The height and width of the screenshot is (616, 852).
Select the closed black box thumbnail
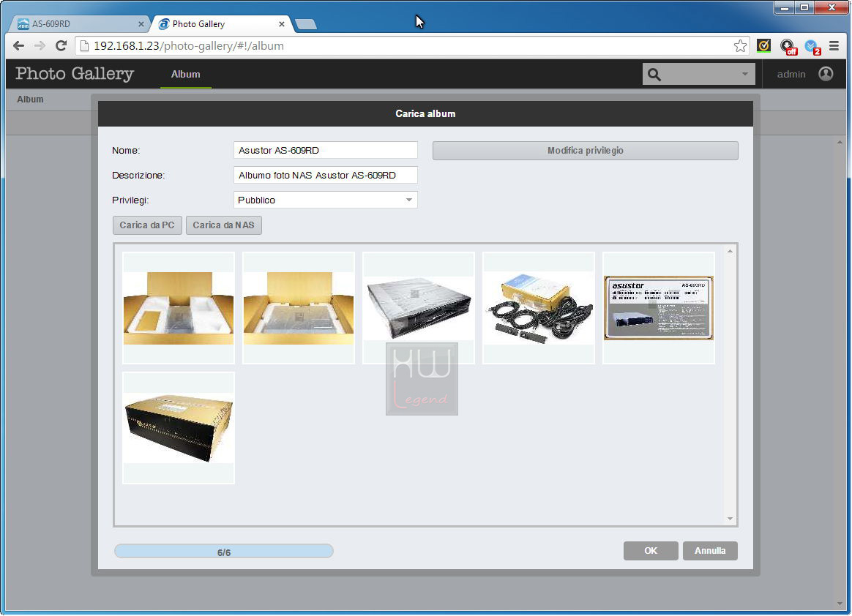[179, 428]
